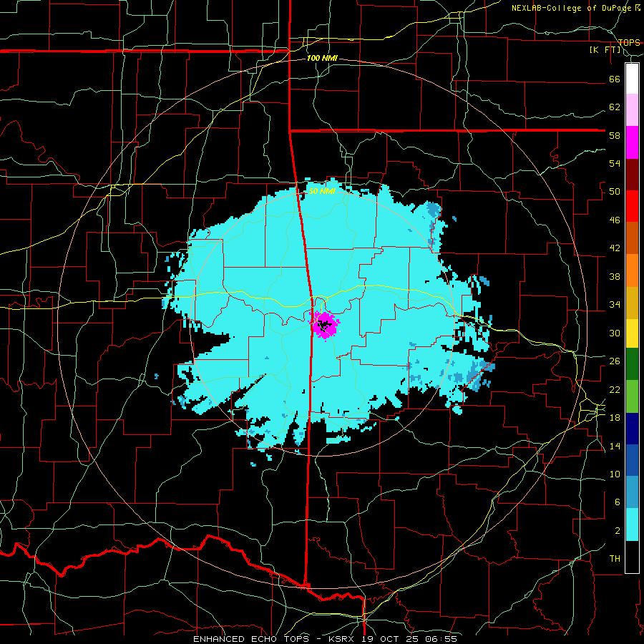This screenshot has width=644, height=644.
Task: Select the dark green legend swatch
Action: click(632, 364)
